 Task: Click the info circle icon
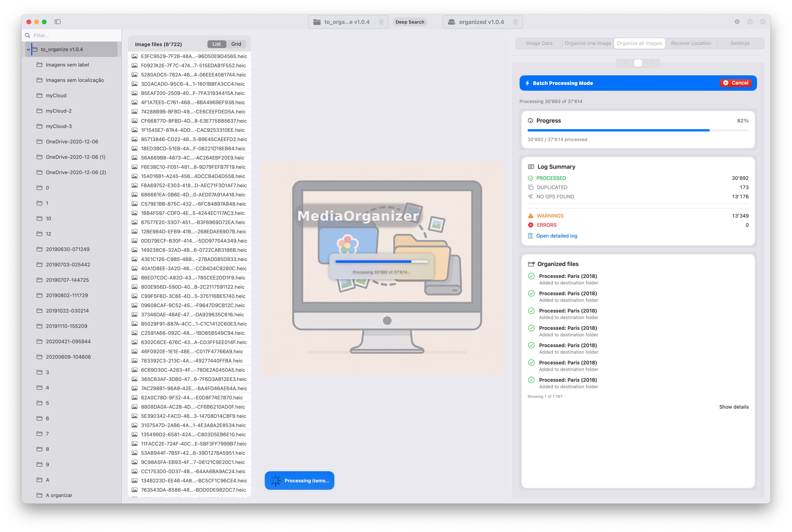coord(762,22)
